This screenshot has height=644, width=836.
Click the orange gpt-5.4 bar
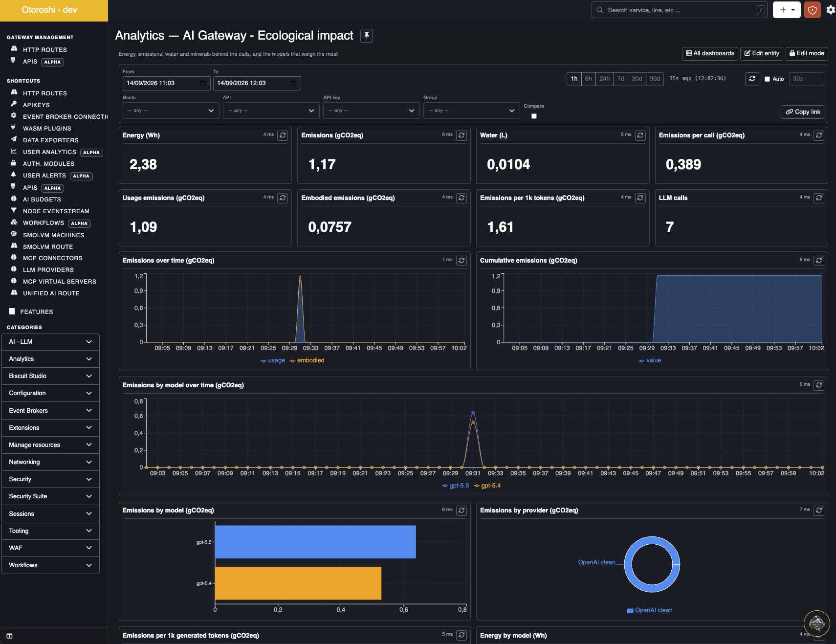[x=298, y=583]
